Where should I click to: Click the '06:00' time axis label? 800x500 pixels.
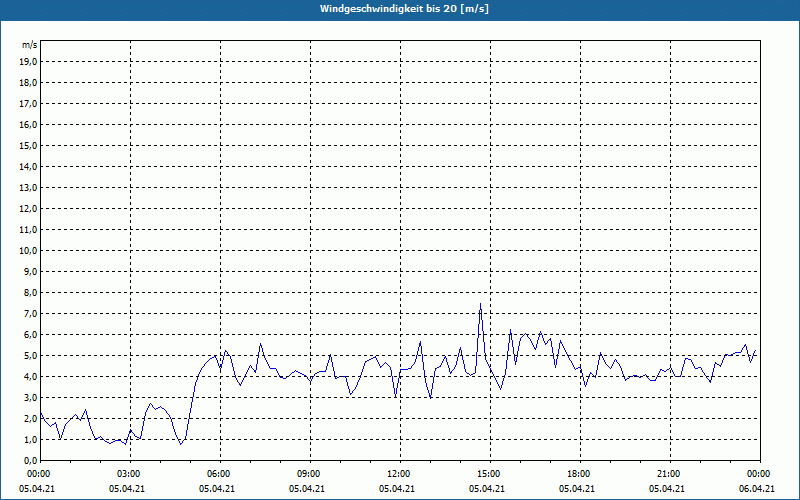pos(218,474)
